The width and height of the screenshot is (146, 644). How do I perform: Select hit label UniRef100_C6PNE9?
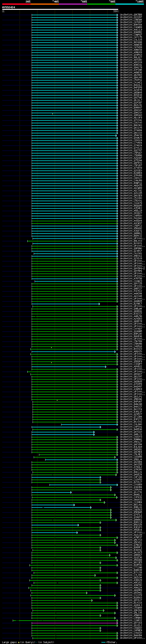(x=131, y=630)
